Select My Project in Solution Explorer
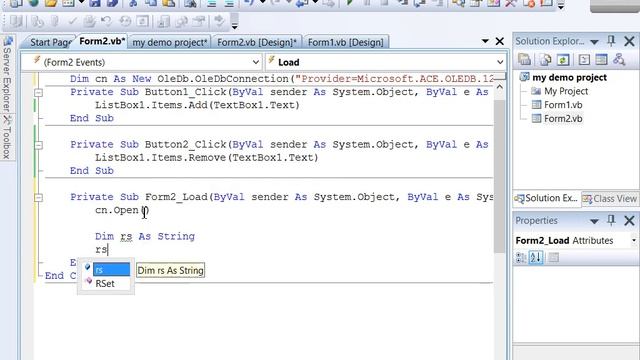 pos(566,91)
